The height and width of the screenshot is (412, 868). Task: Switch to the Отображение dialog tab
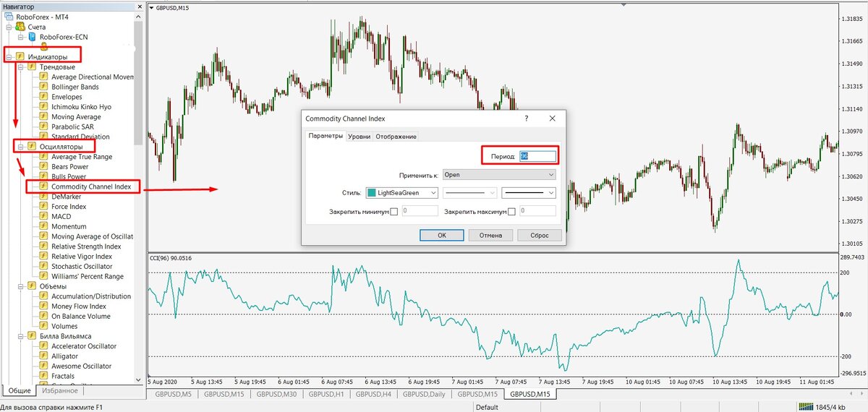click(x=396, y=137)
